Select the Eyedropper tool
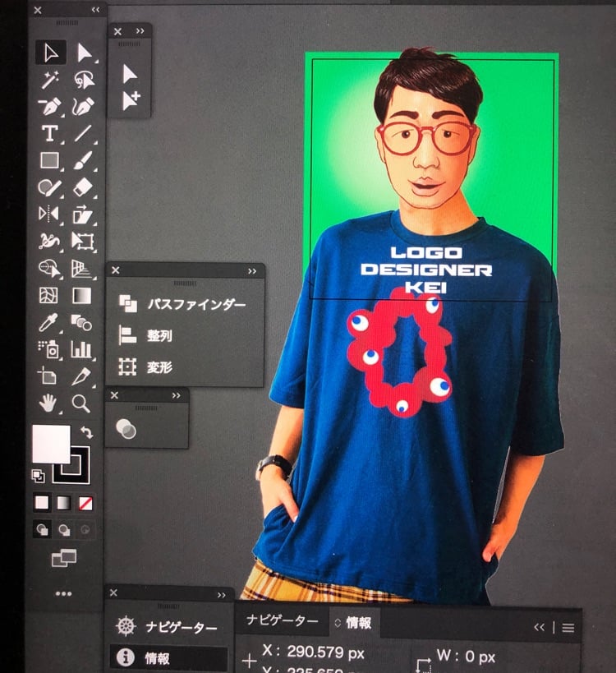This screenshot has width=616, height=673. 49,322
